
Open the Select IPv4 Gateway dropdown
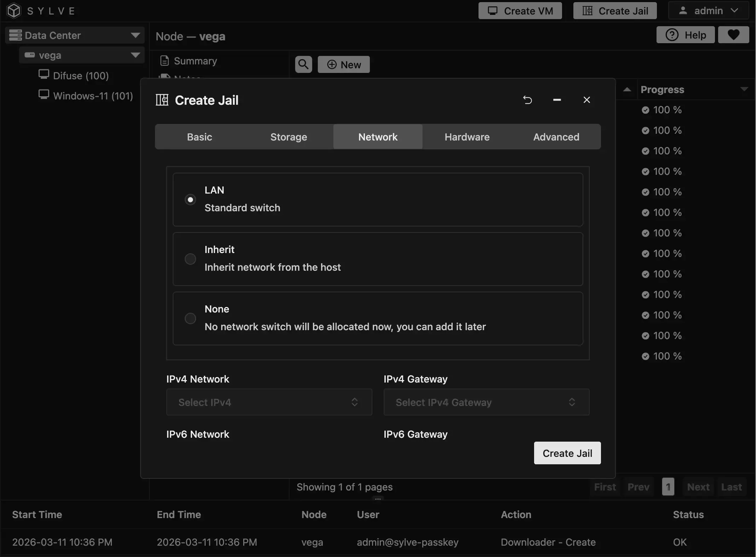pyautogui.click(x=486, y=402)
